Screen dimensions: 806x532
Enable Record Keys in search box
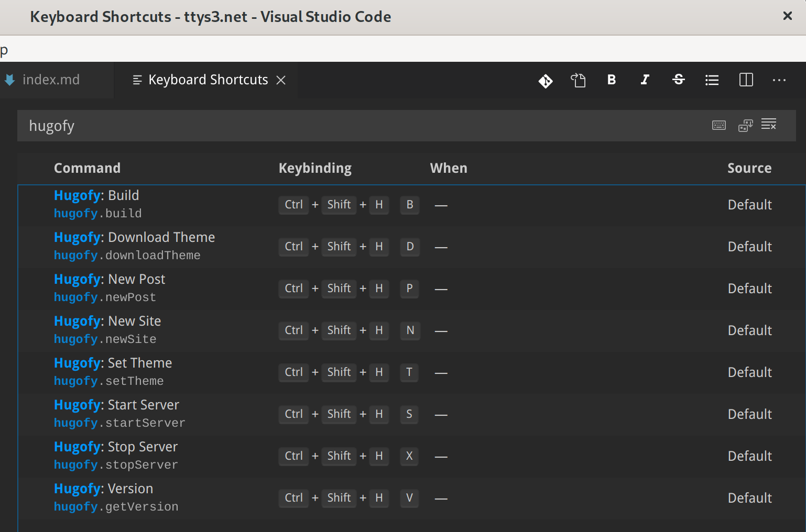pyautogui.click(x=719, y=125)
